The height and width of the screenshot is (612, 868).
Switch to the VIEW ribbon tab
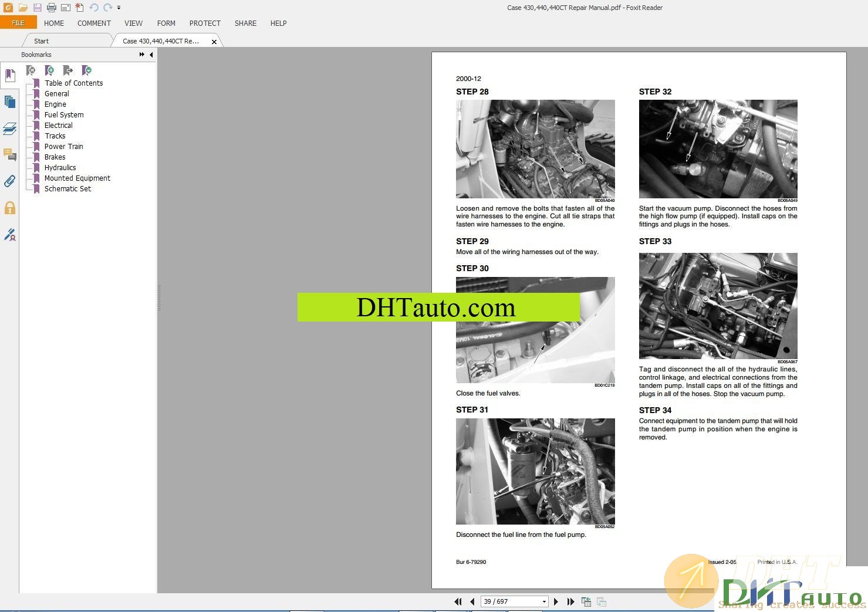(133, 23)
